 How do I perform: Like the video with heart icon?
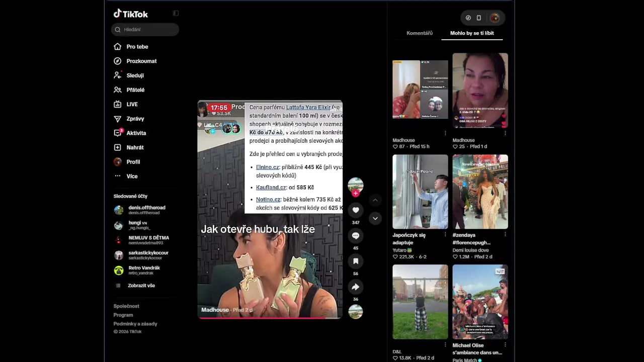[x=356, y=210]
